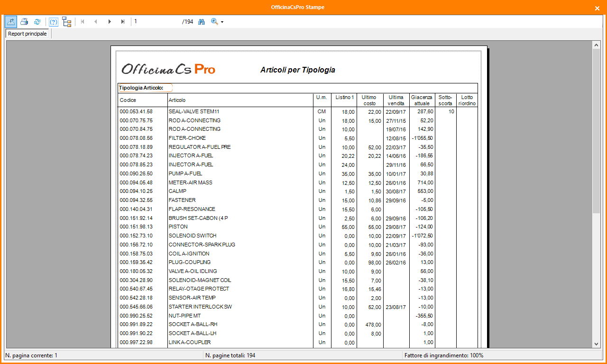Screen dimensions: 607x364
Task: Click the zoom magnifier icon
Action: (214, 22)
